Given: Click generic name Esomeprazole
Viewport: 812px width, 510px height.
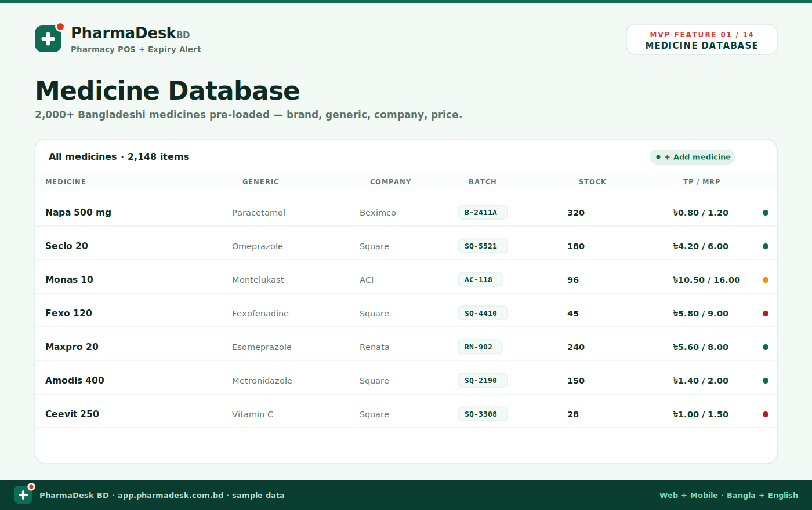Looking at the screenshot, I should point(262,347).
